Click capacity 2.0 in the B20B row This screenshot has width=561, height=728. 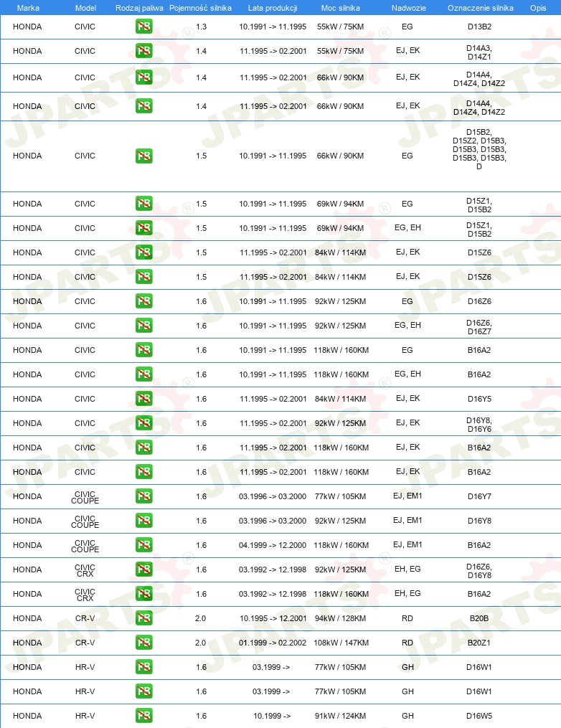click(x=201, y=618)
